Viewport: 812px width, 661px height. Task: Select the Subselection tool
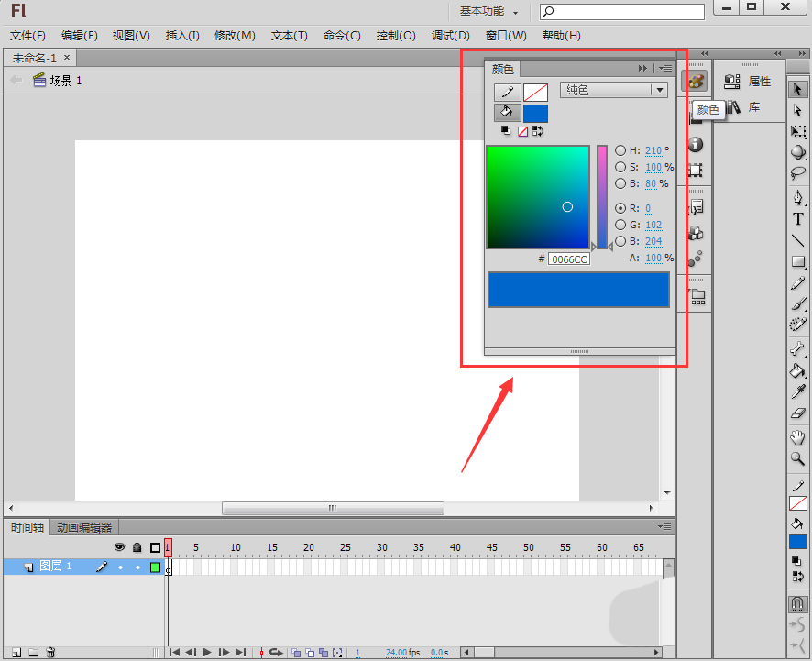click(797, 110)
